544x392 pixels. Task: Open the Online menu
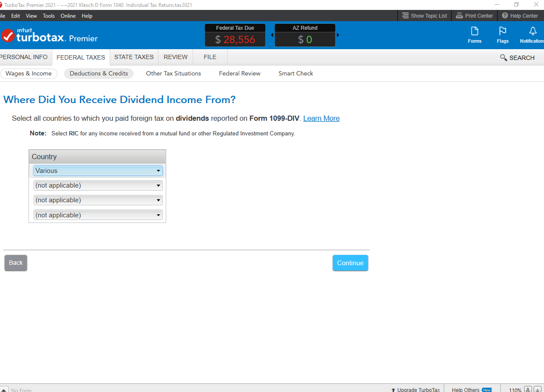coord(68,16)
